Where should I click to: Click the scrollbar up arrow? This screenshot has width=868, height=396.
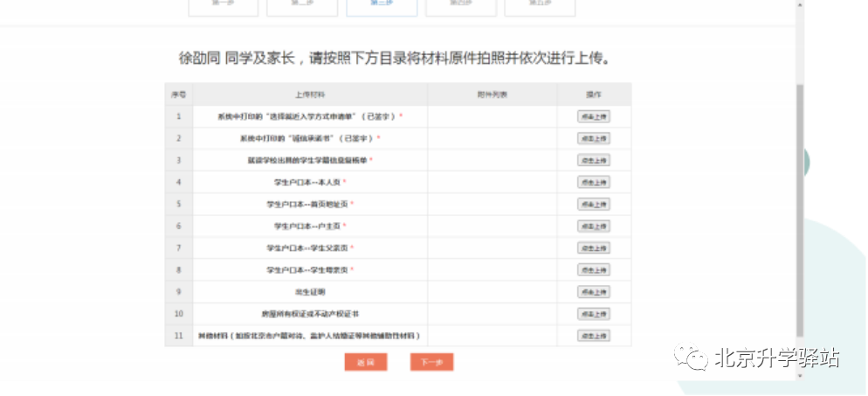click(x=799, y=3)
